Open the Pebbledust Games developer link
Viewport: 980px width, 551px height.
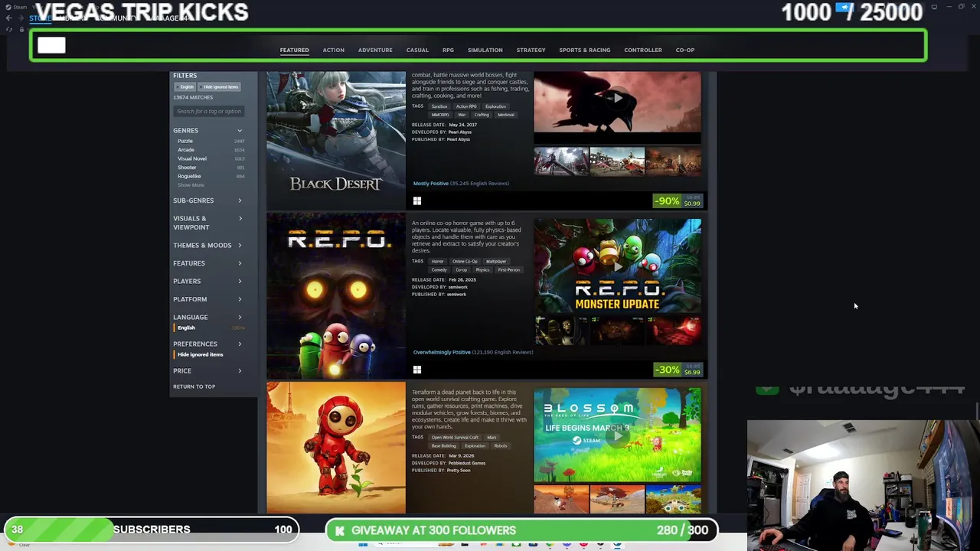(467, 463)
